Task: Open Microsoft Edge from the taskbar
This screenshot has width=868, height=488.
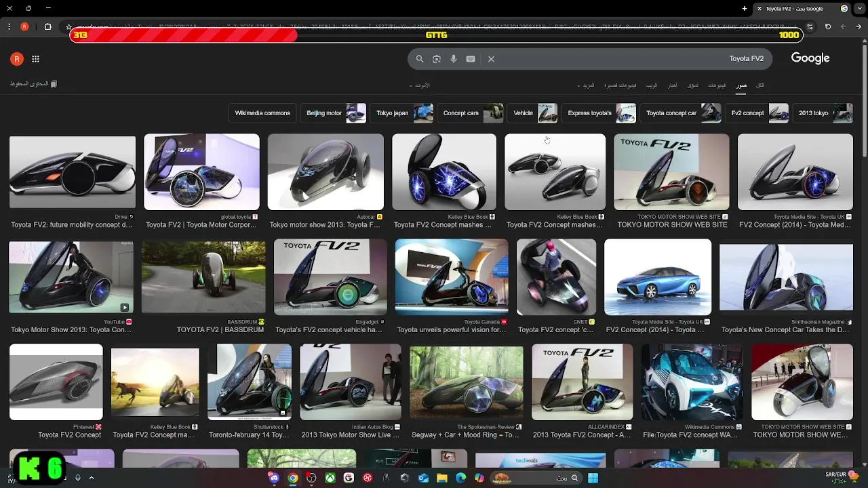Action: tap(460, 478)
